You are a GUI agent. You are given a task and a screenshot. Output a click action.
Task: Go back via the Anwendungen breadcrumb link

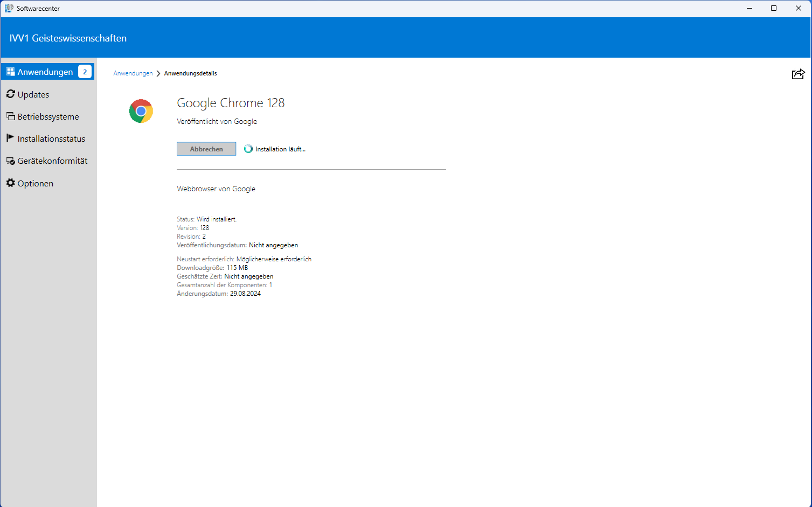tap(133, 73)
